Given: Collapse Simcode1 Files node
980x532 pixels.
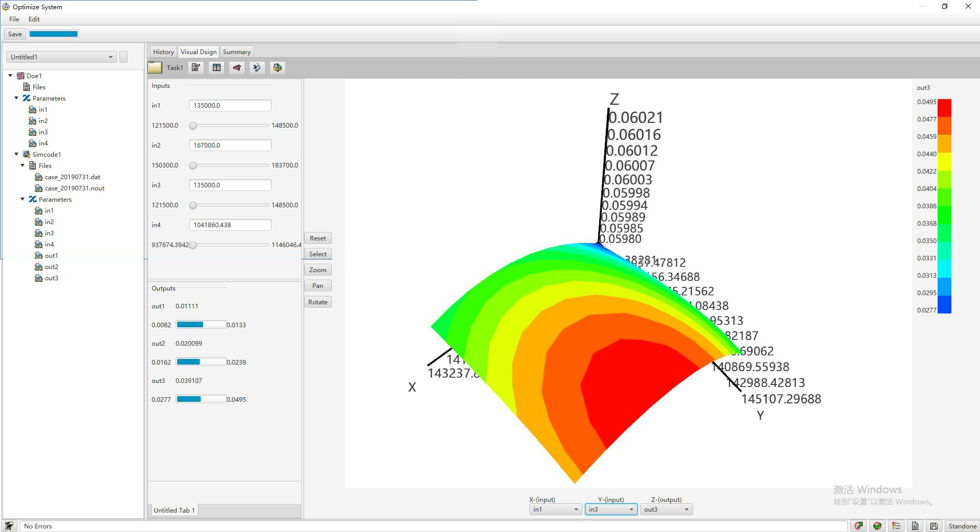Looking at the screenshot, I should point(22,165).
